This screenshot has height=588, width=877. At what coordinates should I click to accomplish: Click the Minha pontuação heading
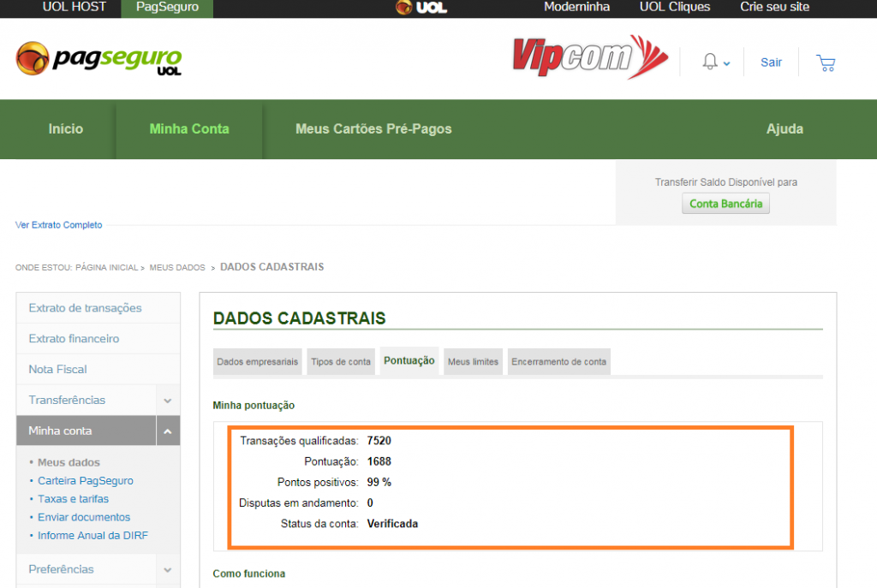[x=254, y=406]
